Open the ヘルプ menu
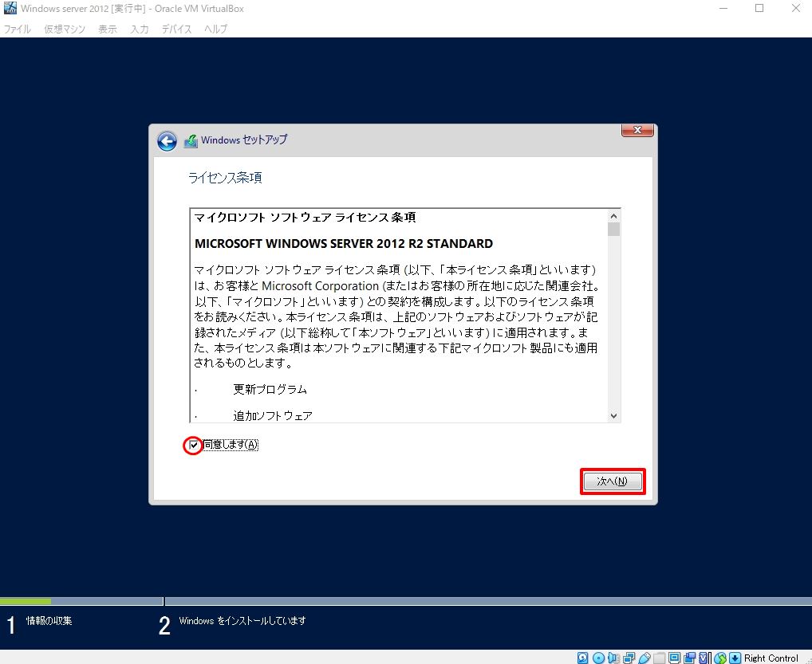 pyautogui.click(x=215, y=29)
